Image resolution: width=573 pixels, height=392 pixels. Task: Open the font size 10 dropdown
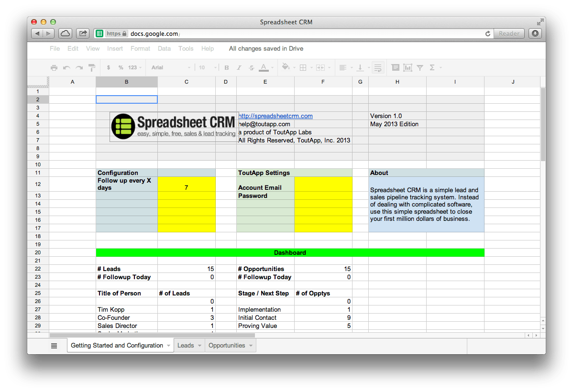tap(208, 67)
